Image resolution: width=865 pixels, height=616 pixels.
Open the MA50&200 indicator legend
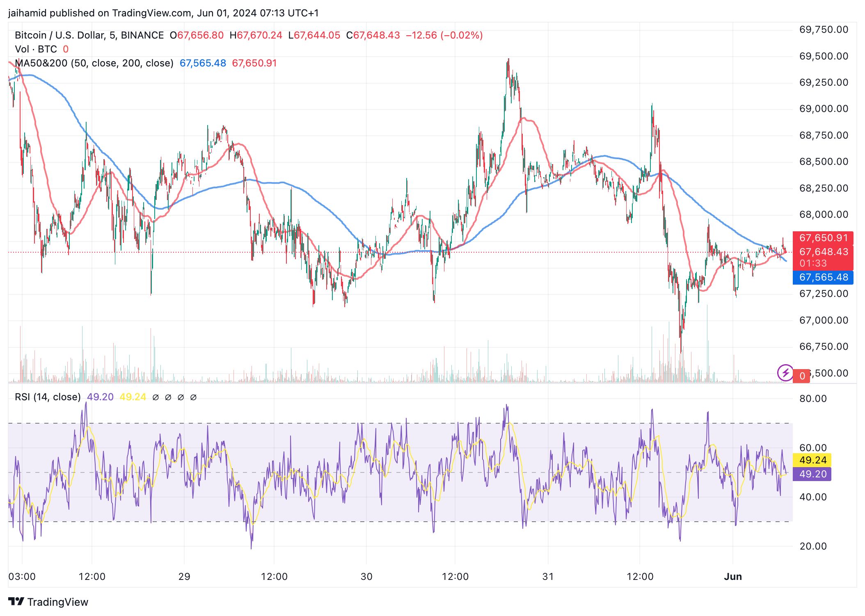(x=94, y=63)
